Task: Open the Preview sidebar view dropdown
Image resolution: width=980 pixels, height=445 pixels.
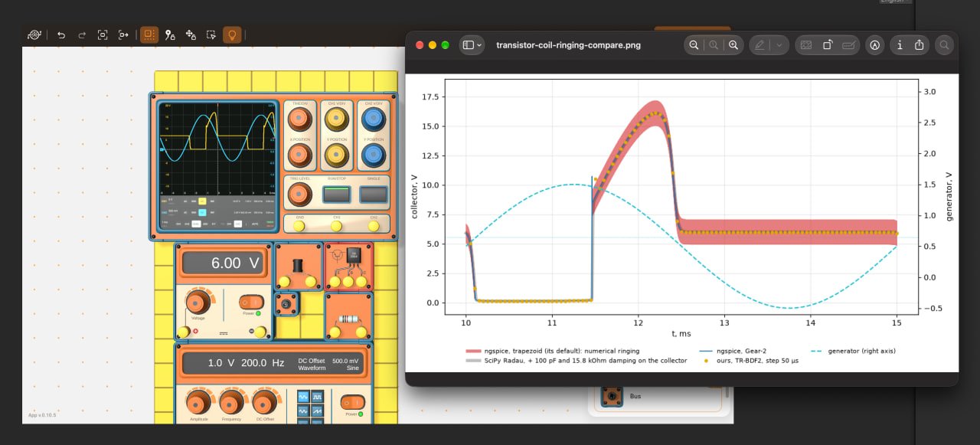Action: (472, 45)
